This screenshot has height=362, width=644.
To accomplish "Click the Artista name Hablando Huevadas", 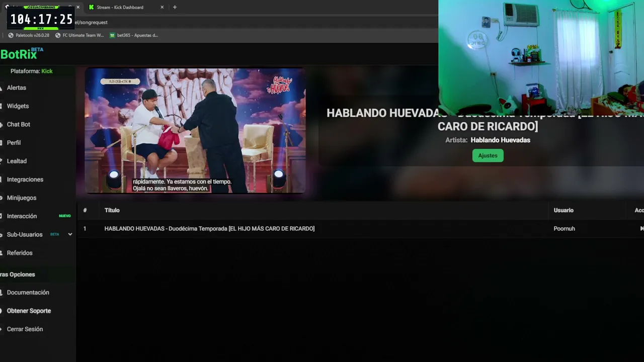I will [x=500, y=140].
